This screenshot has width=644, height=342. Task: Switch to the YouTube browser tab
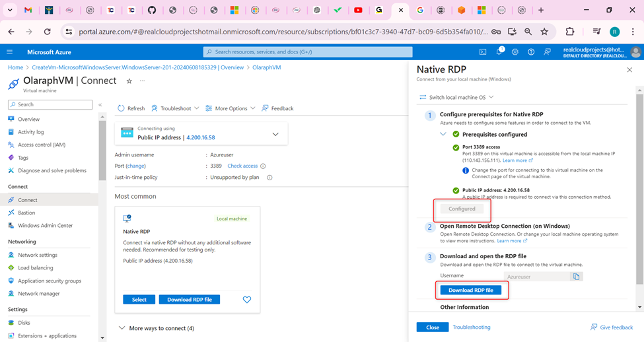coord(358,10)
